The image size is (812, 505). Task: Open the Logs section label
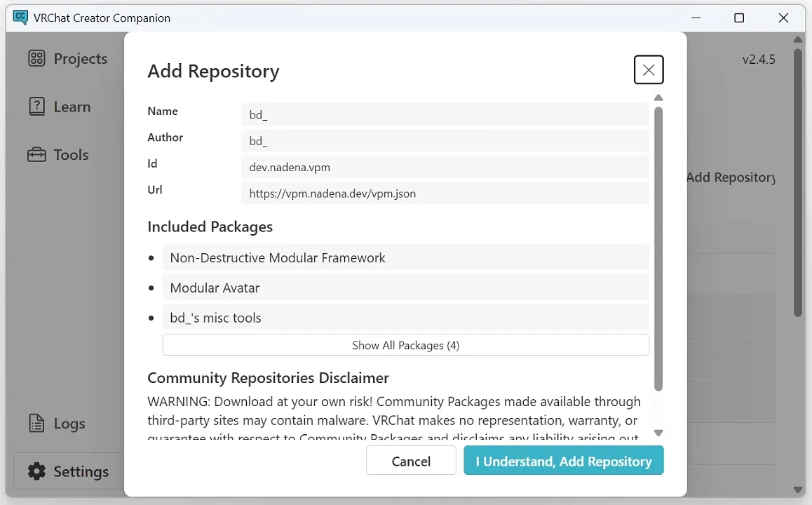pyautogui.click(x=69, y=424)
